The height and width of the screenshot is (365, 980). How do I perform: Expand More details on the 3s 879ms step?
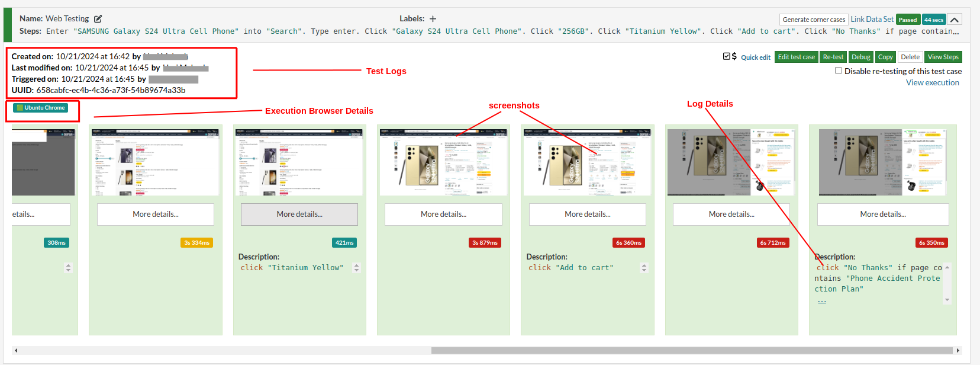pyautogui.click(x=443, y=214)
